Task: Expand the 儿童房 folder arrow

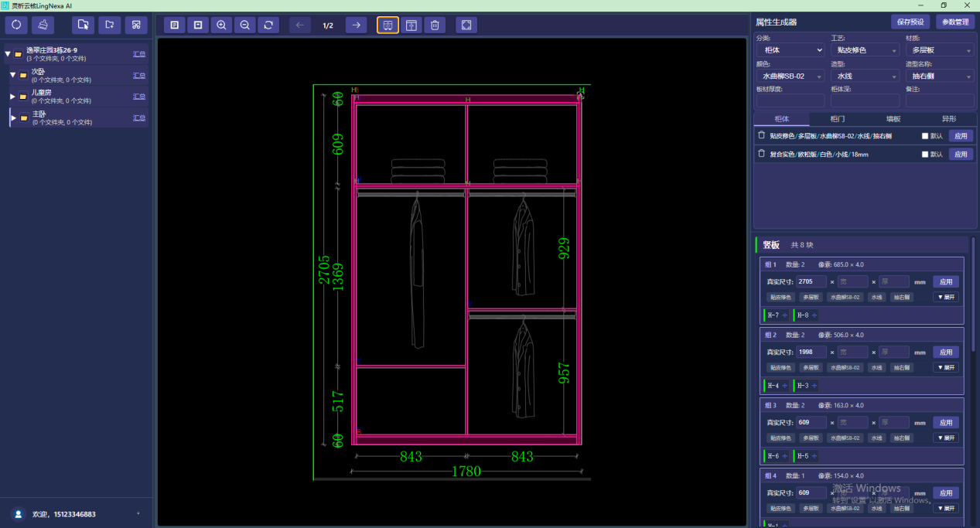Action: pyautogui.click(x=13, y=97)
